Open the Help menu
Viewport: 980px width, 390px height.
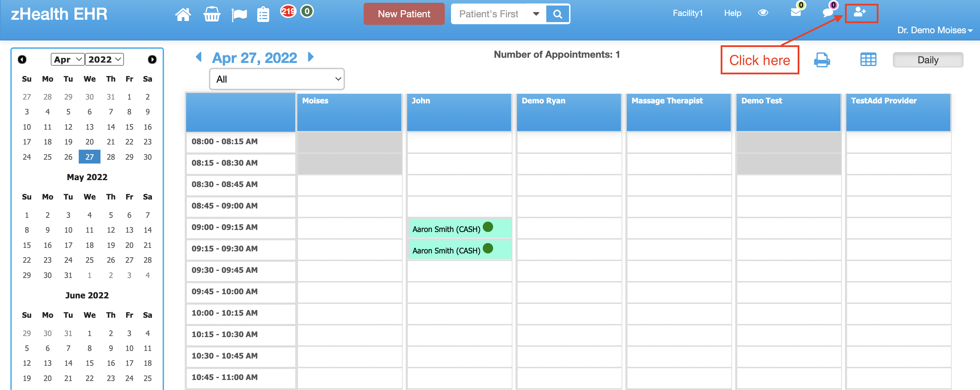pos(732,13)
